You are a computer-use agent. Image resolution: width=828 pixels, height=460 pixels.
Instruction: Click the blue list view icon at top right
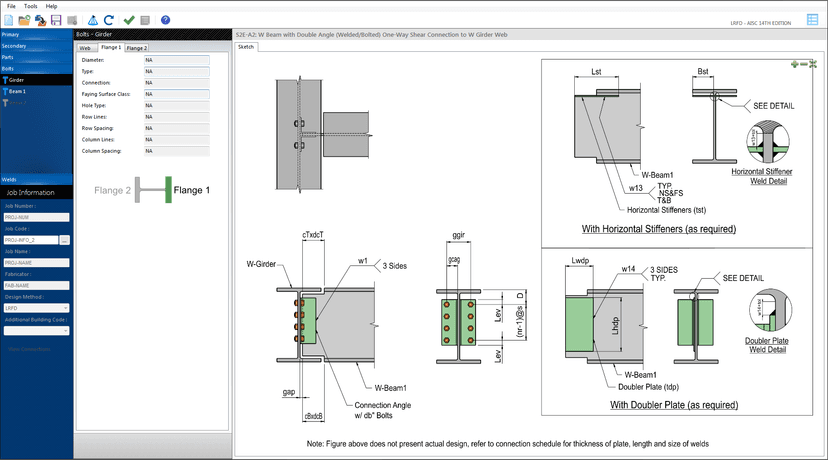pyautogui.click(x=812, y=20)
